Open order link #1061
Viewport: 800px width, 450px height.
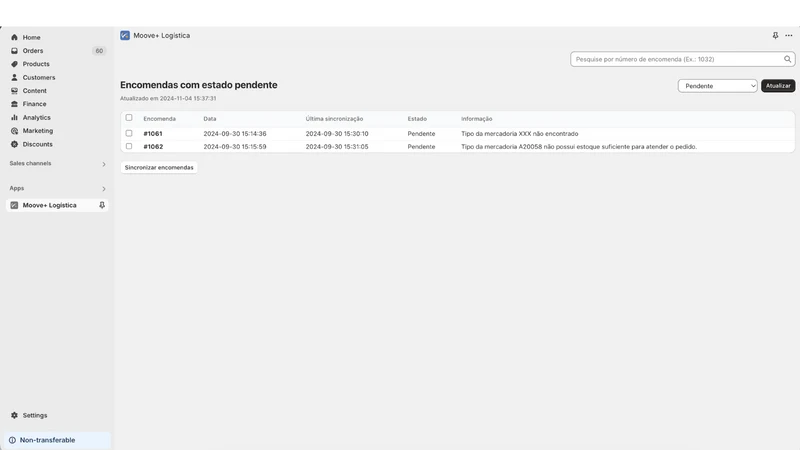[153, 134]
